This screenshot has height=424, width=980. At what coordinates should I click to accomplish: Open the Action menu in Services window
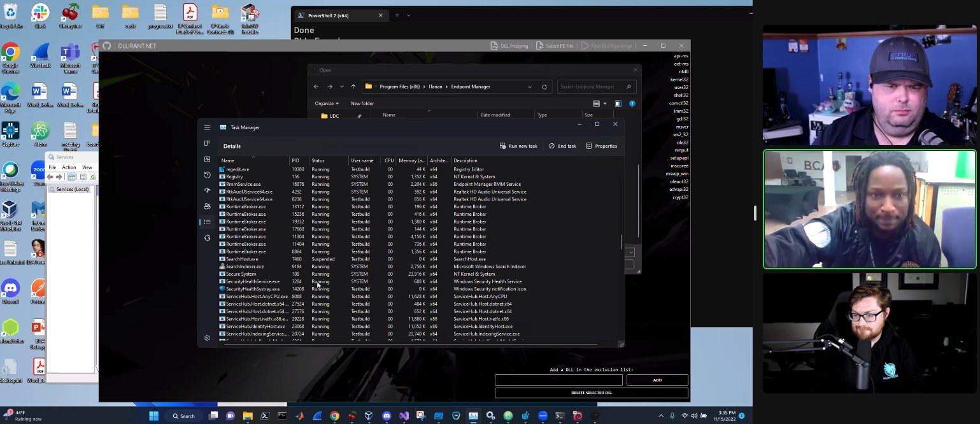click(69, 167)
